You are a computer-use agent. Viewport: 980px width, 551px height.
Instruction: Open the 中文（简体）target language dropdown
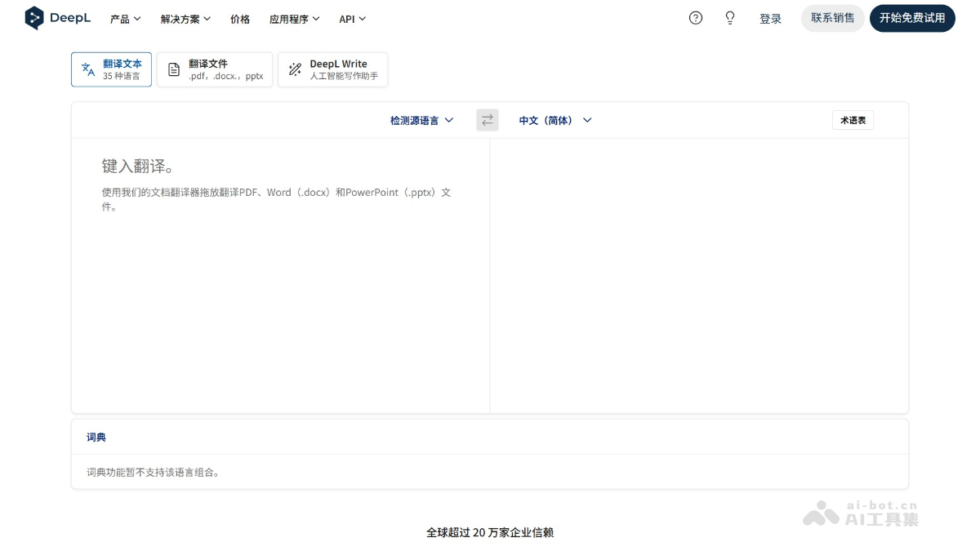555,120
